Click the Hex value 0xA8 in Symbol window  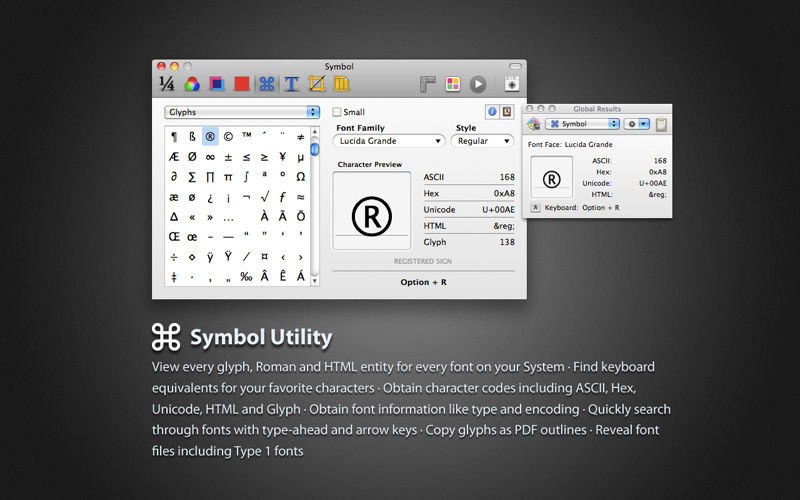(x=504, y=193)
